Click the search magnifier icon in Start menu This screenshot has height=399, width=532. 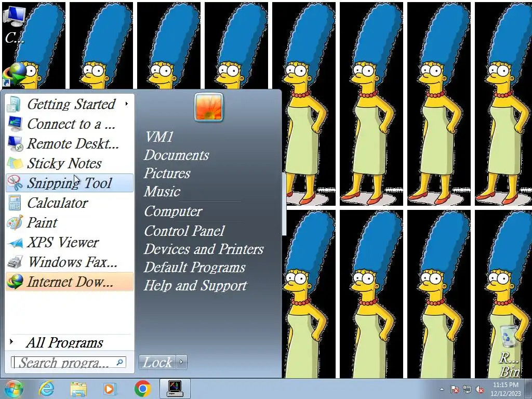[120, 362]
